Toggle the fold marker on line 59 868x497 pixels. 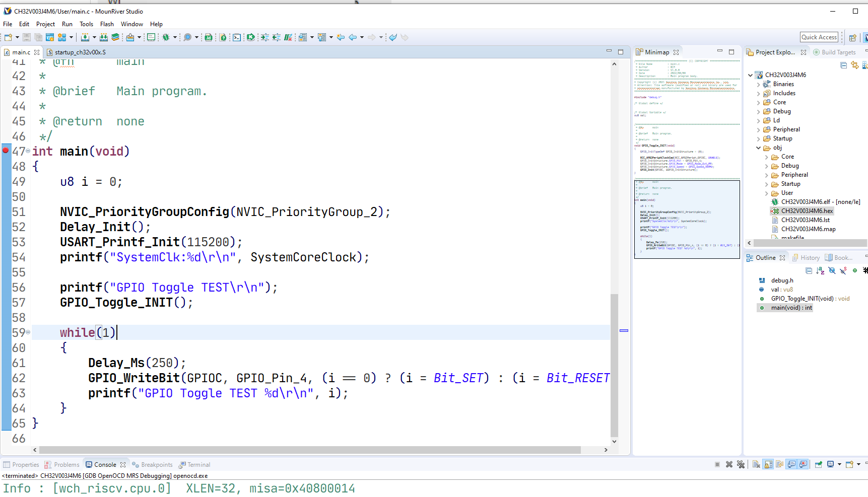28,332
